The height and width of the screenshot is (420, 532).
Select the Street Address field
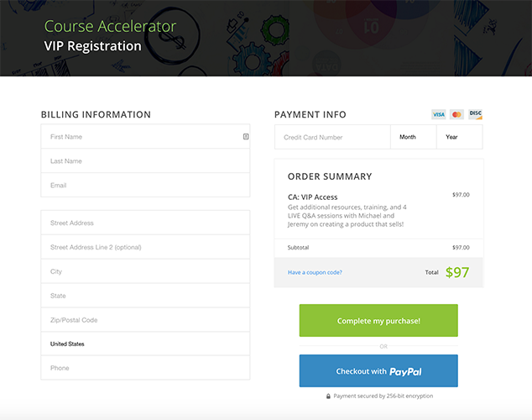coord(145,223)
